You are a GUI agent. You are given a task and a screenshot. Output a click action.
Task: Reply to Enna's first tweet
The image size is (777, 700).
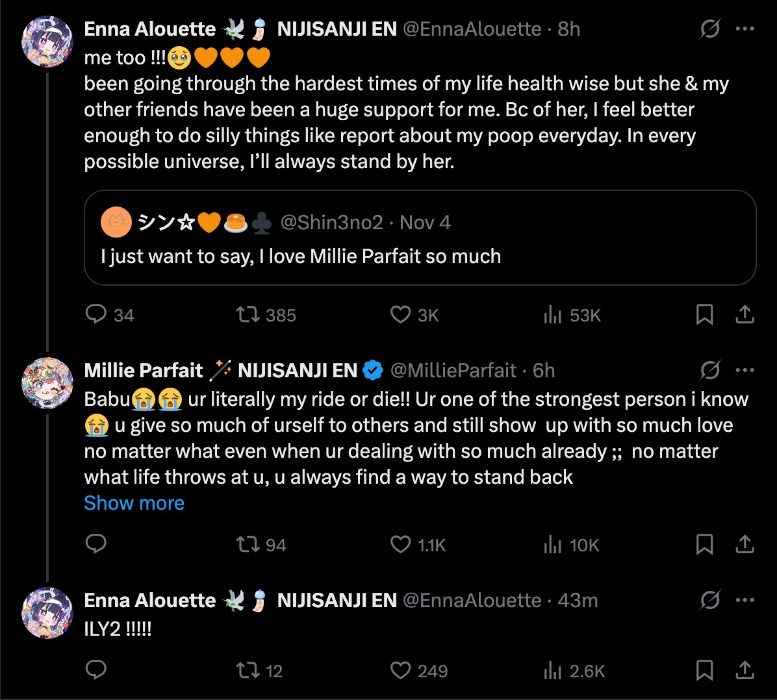click(96, 315)
